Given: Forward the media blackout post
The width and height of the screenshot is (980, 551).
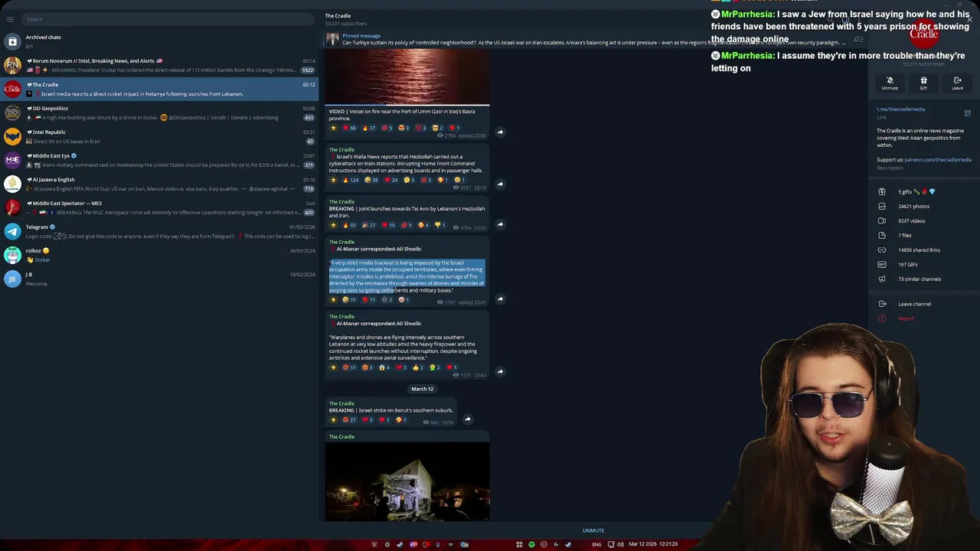Looking at the screenshot, I should [500, 299].
